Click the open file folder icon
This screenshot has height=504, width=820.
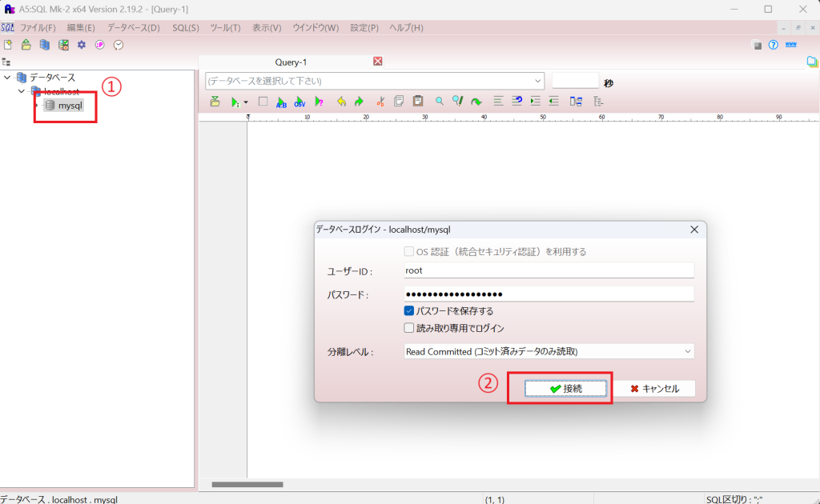(26, 45)
